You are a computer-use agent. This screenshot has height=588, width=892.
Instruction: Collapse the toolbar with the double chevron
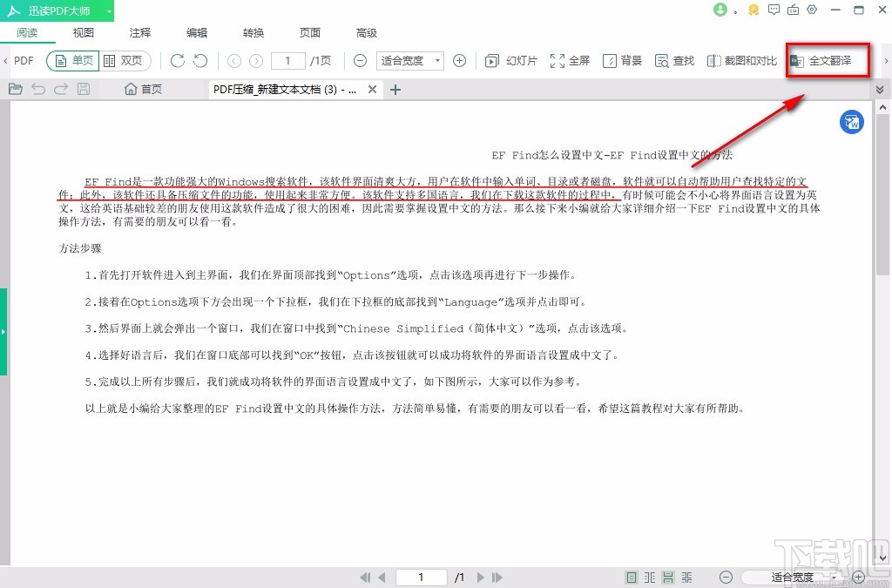(x=882, y=89)
